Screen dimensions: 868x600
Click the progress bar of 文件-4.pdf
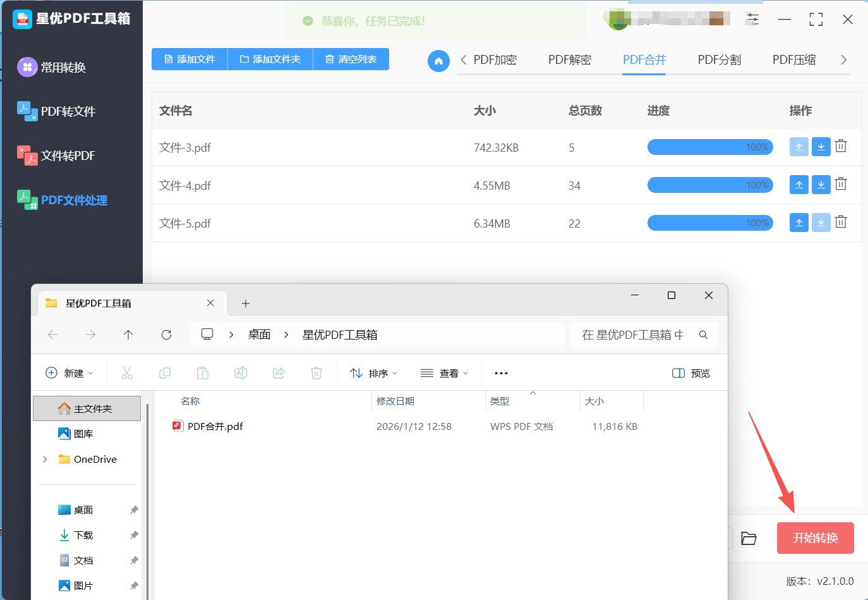pos(710,185)
